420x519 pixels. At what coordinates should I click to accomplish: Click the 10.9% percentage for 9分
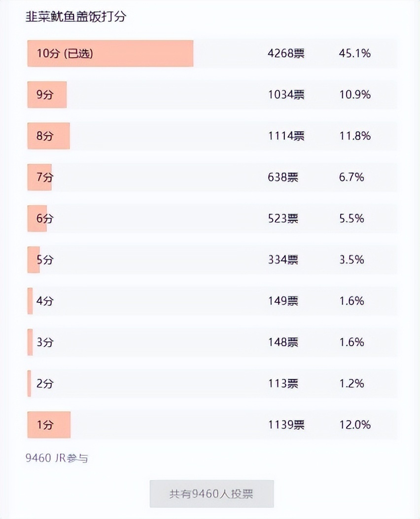355,95
